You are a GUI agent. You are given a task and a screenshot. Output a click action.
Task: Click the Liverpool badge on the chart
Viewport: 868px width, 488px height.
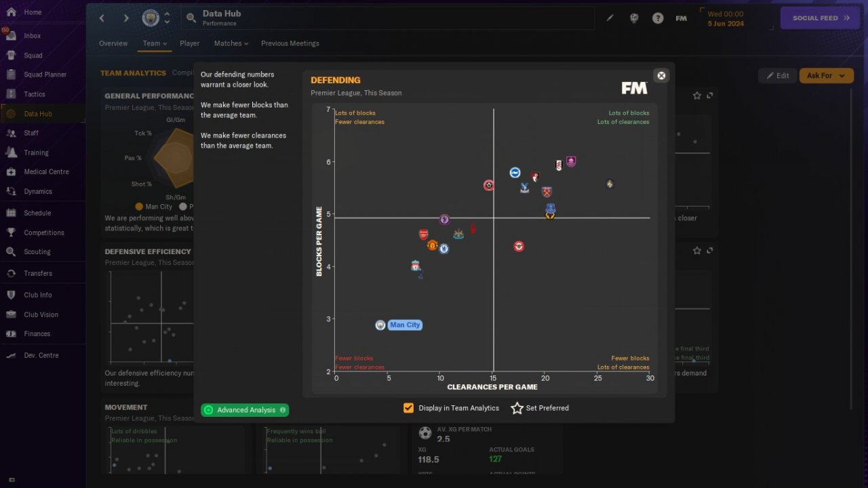[416, 266]
